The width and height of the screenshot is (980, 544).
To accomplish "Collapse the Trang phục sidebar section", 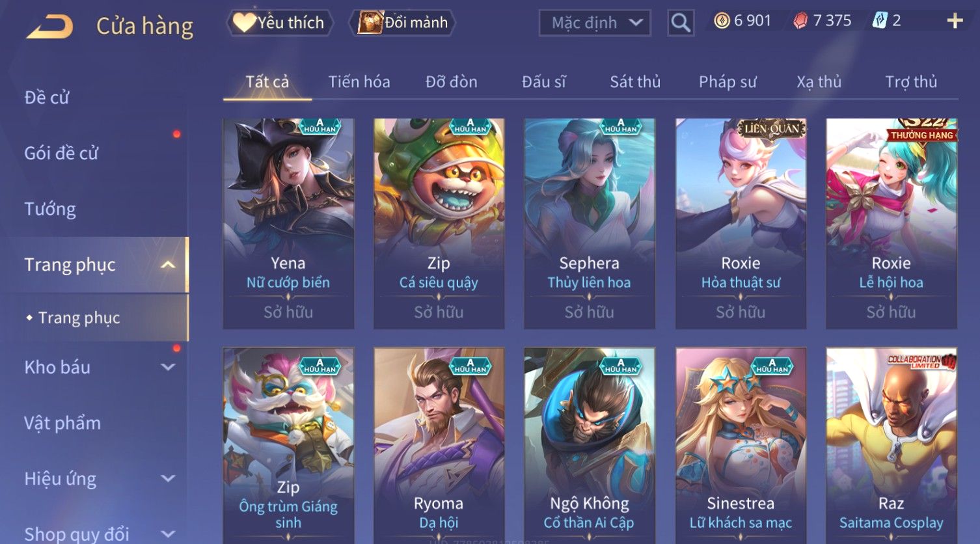I will point(168,265).
